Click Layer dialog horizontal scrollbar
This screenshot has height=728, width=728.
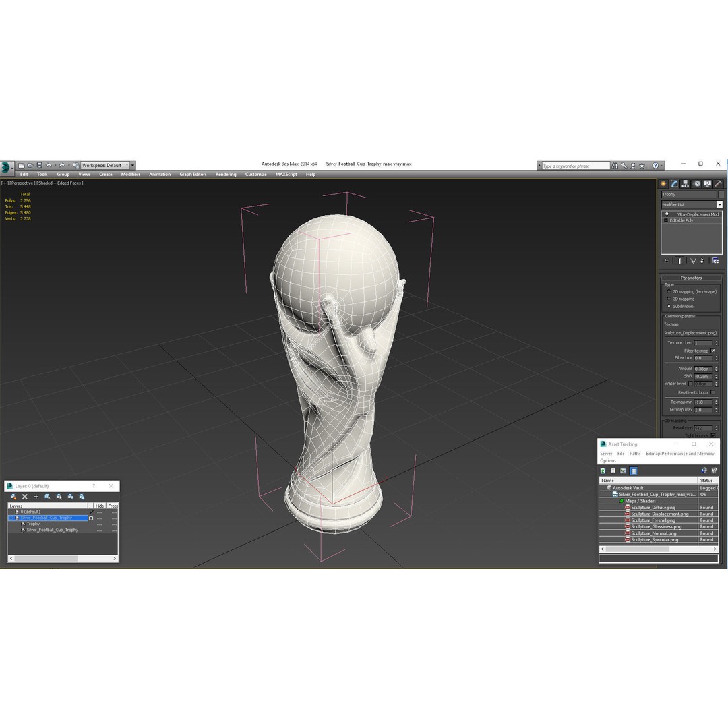[x=63, y=559]
